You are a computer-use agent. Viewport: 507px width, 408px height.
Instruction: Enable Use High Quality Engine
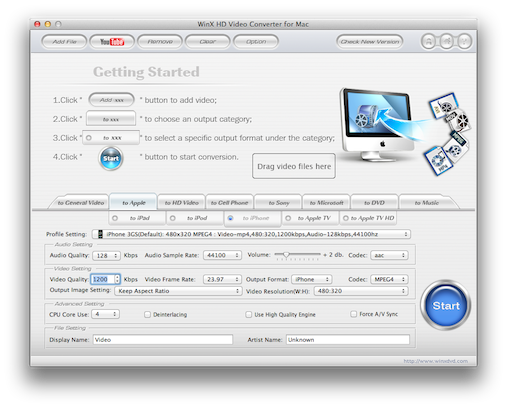point(248,314)
